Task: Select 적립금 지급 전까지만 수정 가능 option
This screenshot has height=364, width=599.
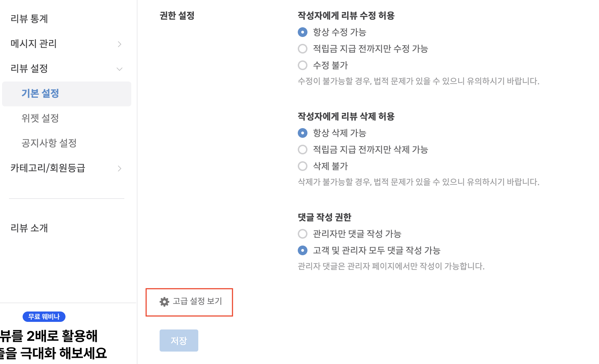Action: pos(303,49)
